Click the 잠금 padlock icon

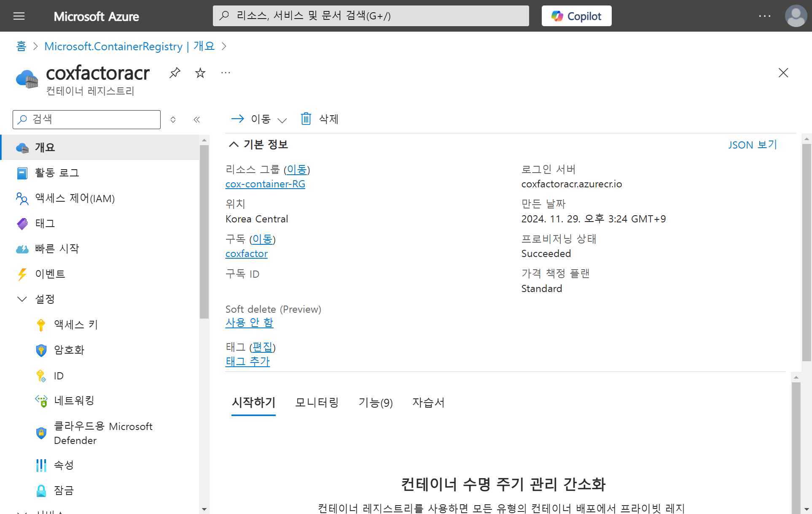(x=41, y=490)
